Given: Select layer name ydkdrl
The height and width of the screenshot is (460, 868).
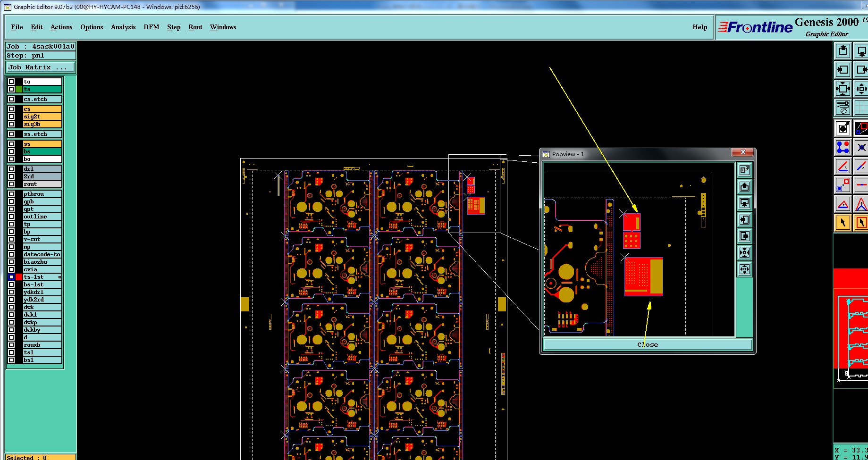Looking at the screenshot, I should point(42,292).
